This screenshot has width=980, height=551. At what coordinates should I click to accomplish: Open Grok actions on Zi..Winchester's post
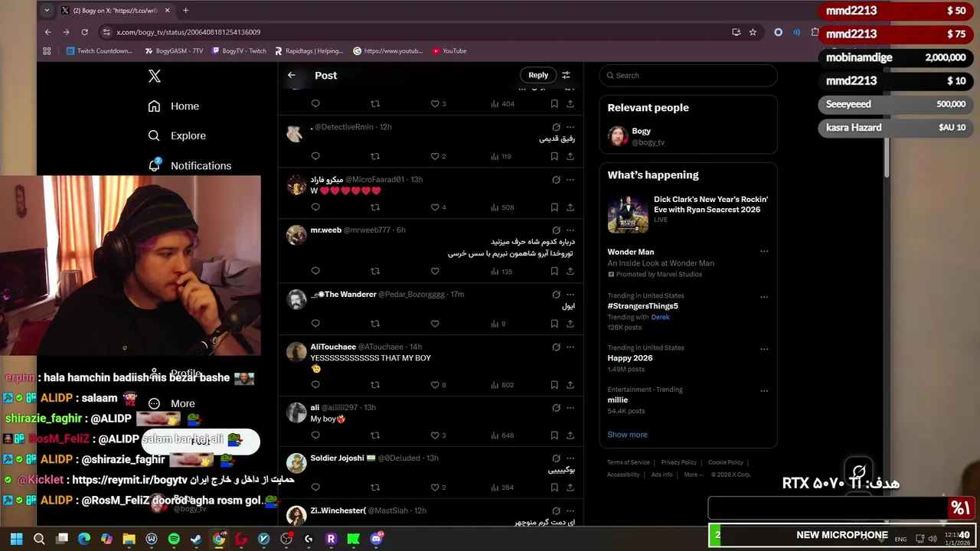tap(556, 510)
